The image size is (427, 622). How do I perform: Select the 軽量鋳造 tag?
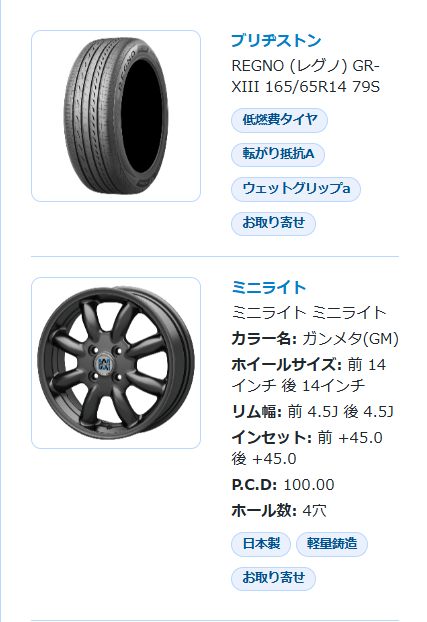click(x=332, y=544)
